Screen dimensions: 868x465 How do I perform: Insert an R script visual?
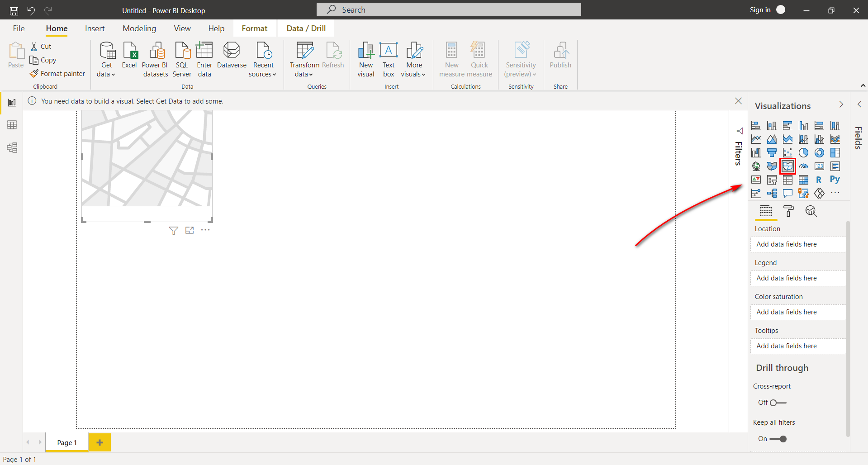(819, 180)
